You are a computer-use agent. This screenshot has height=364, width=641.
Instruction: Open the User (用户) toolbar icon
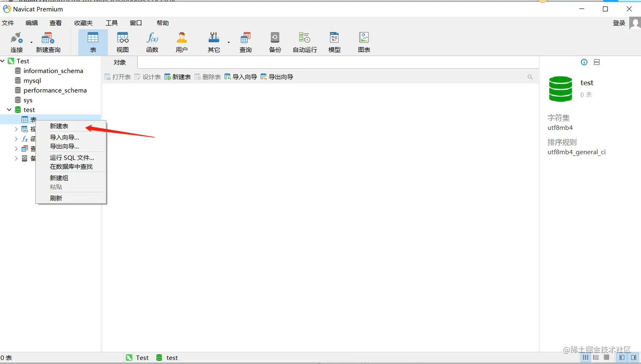(x=182, y=42)
